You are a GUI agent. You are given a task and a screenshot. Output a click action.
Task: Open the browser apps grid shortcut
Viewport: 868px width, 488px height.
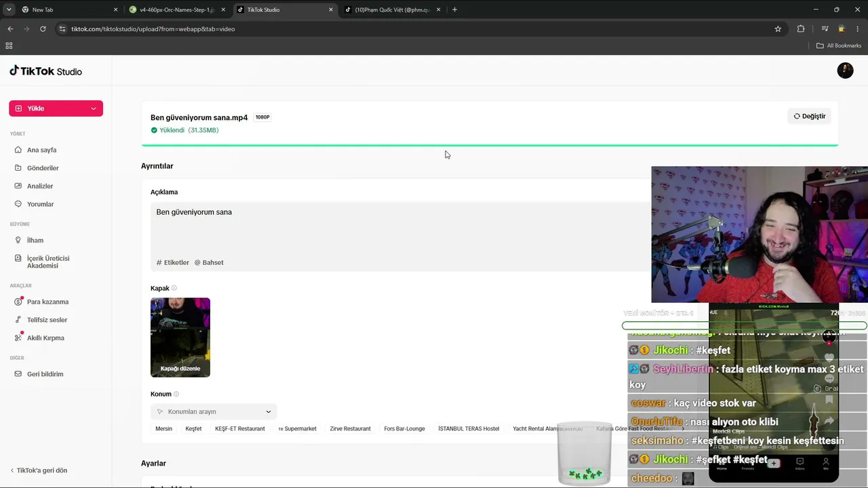pyautogui.click(x=9, y=45)
